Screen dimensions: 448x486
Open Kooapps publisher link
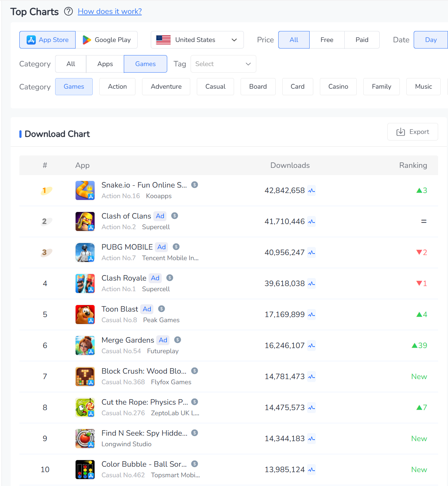coord(159,196)
